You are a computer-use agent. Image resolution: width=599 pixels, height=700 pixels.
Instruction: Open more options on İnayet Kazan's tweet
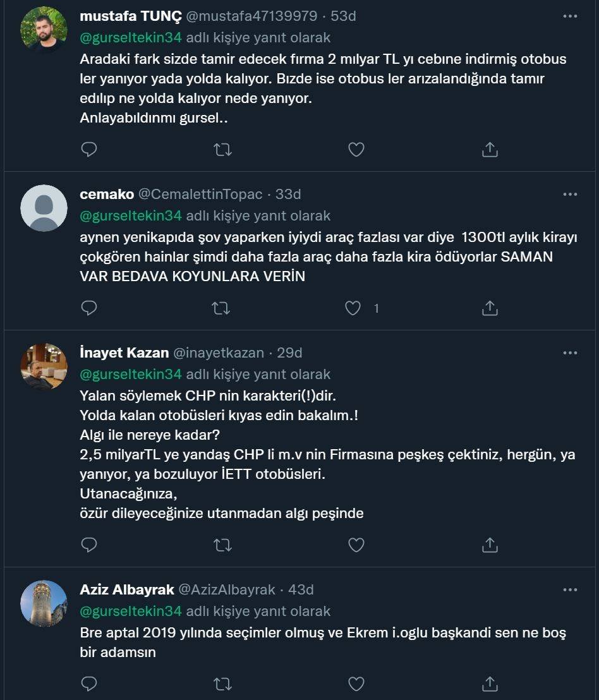click(570, 353)
